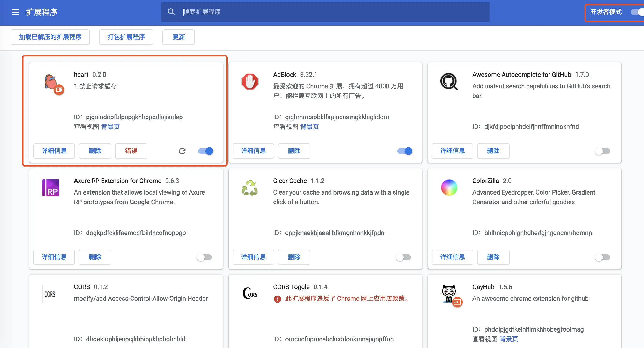Open the hamburger main menu
This screenshot has height=348, width=644.
pos(15,12)
